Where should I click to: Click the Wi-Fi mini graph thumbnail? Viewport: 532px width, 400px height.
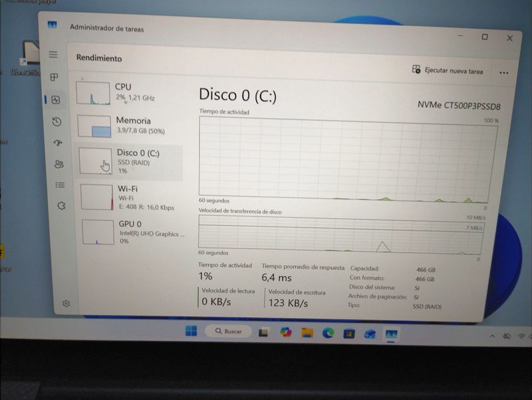tap(96, 197)
